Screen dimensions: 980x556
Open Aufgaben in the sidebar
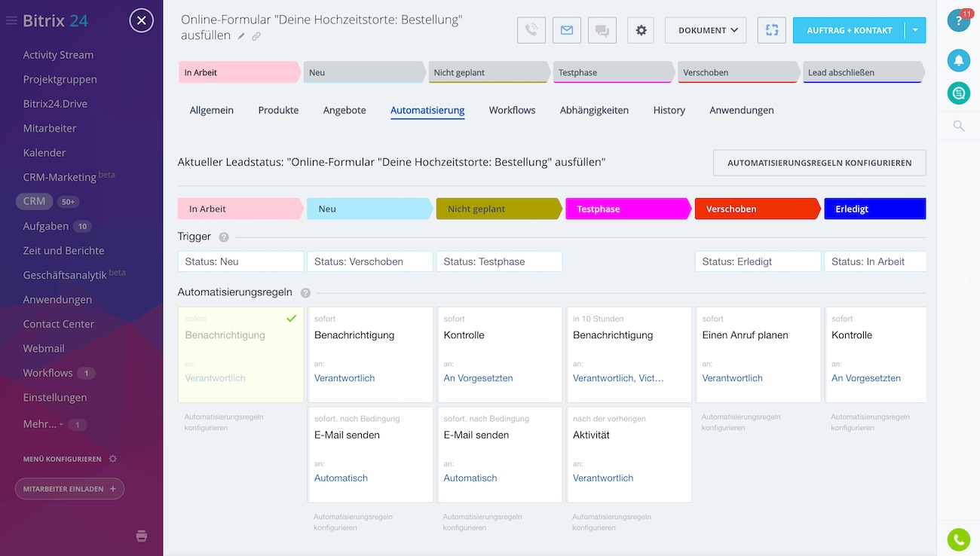45,226
